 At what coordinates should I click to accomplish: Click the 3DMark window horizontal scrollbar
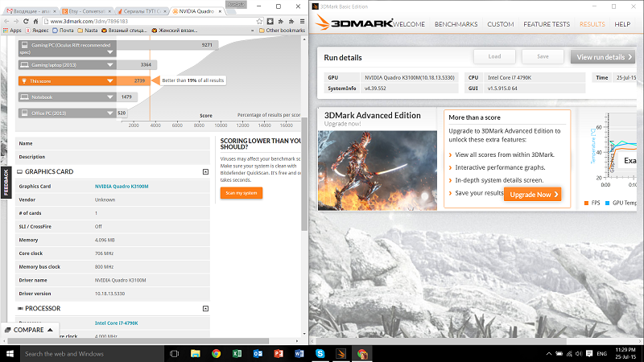coord(441,341)
